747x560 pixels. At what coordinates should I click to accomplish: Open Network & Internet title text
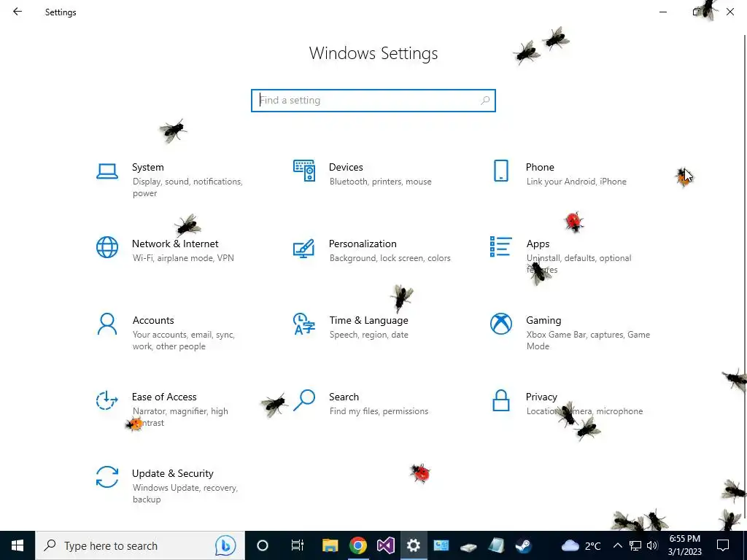point(175,244)
